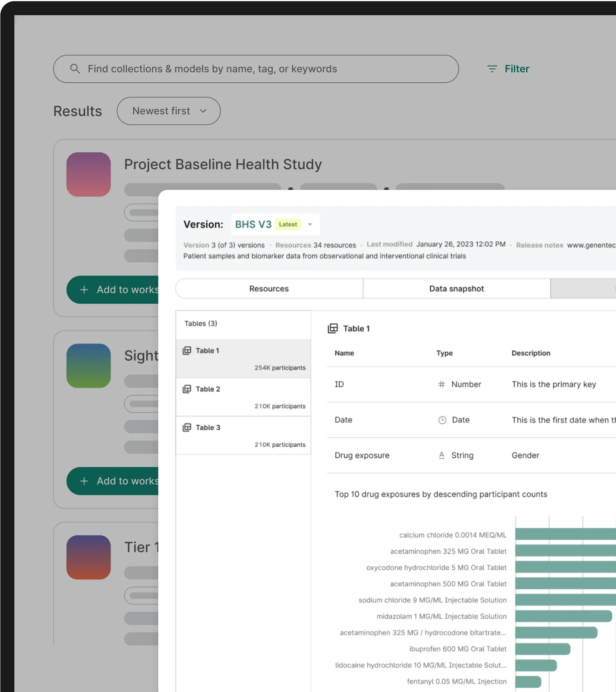
Task: Click the calcium chloride bar in chart
Action: 565,535
